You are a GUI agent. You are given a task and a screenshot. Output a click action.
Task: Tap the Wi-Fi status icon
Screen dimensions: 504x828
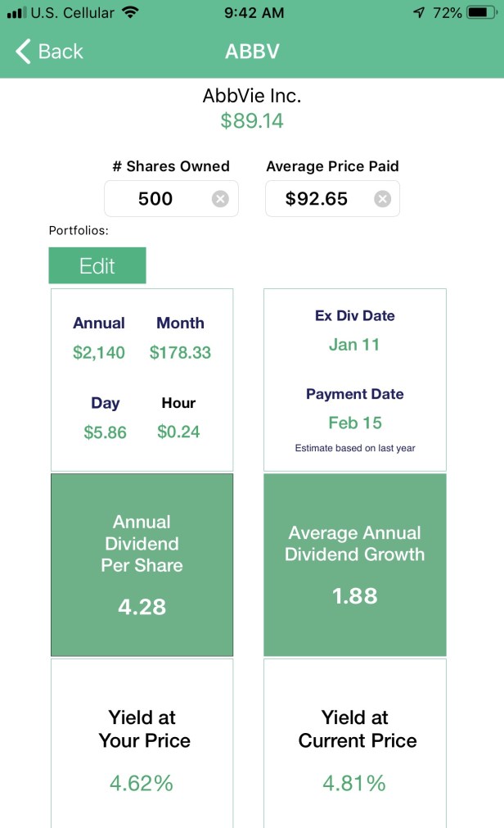pos(129,13)
